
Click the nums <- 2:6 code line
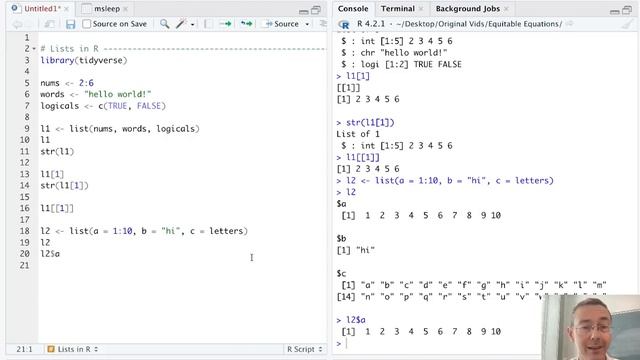click(67, 83)
